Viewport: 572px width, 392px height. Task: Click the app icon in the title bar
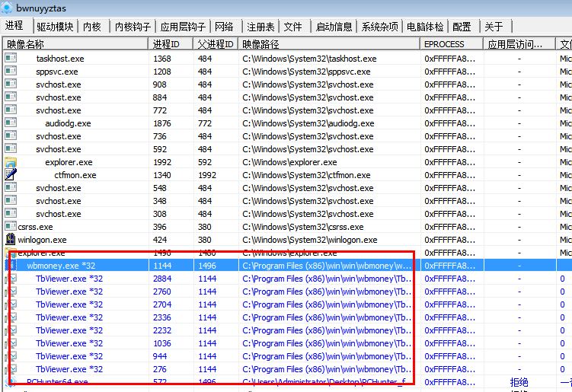[x=7, y=8]
